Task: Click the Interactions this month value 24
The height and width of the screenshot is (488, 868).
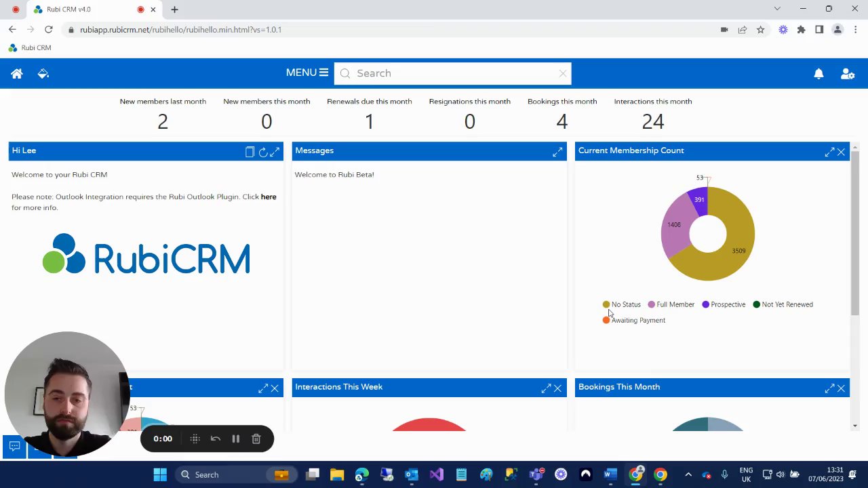Action: [x=653, y=121]
